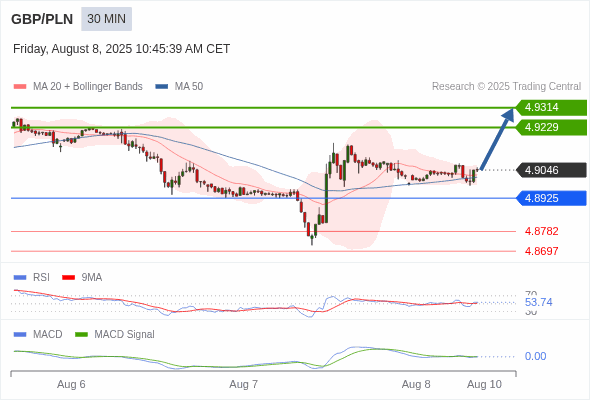This screenshot has height=400, width=590.
Task: Click the 30 MIN timeframe badge
Action: pyautogui.click(x=106, y=19)
